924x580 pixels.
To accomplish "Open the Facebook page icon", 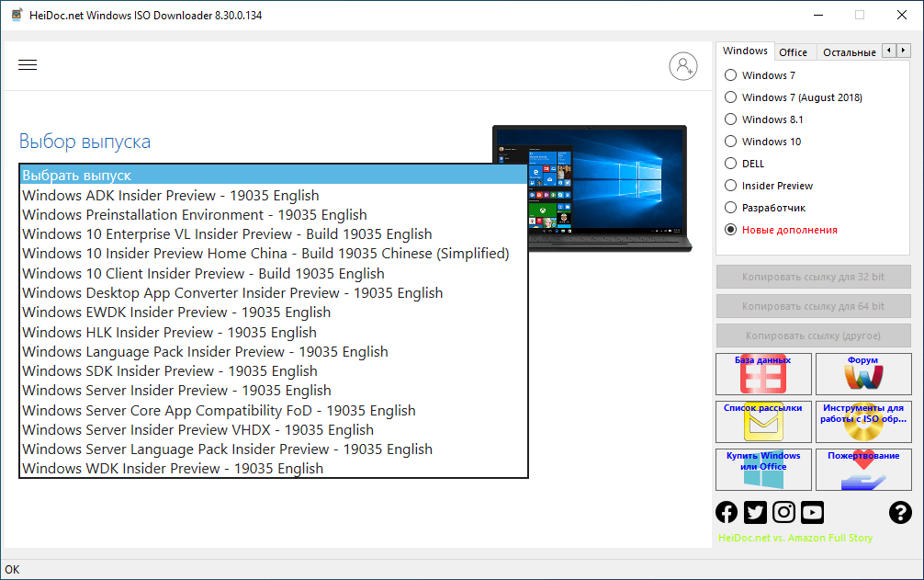I will [x=727, y=512].
